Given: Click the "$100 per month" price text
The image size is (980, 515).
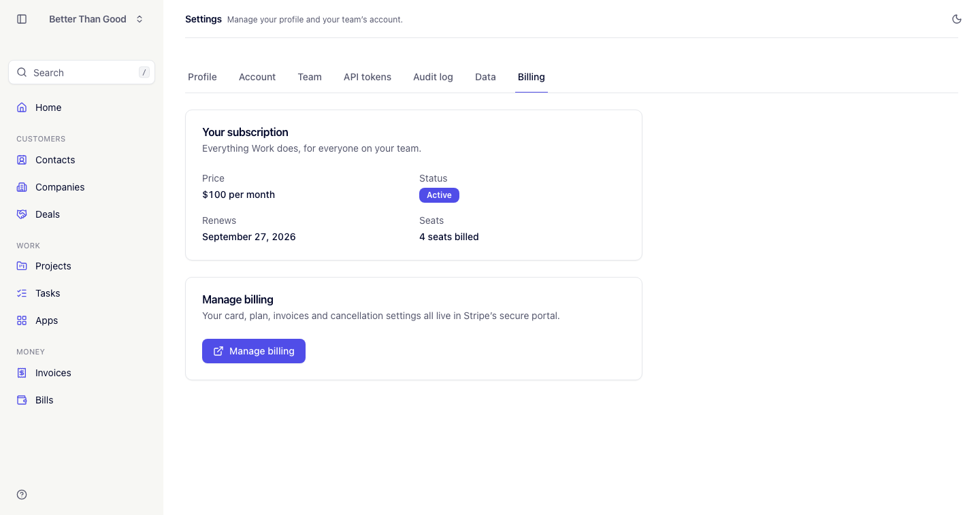Looking at the screenshot, I should 239,195.
